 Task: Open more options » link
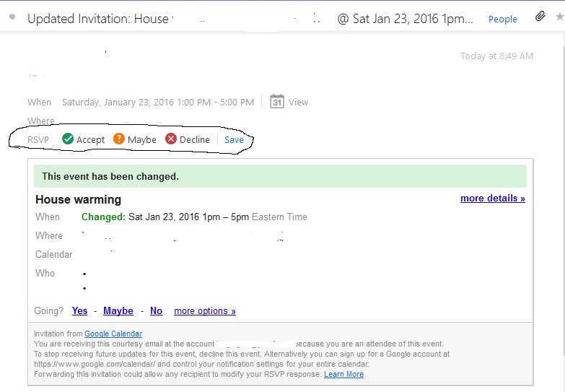[205, 311]
